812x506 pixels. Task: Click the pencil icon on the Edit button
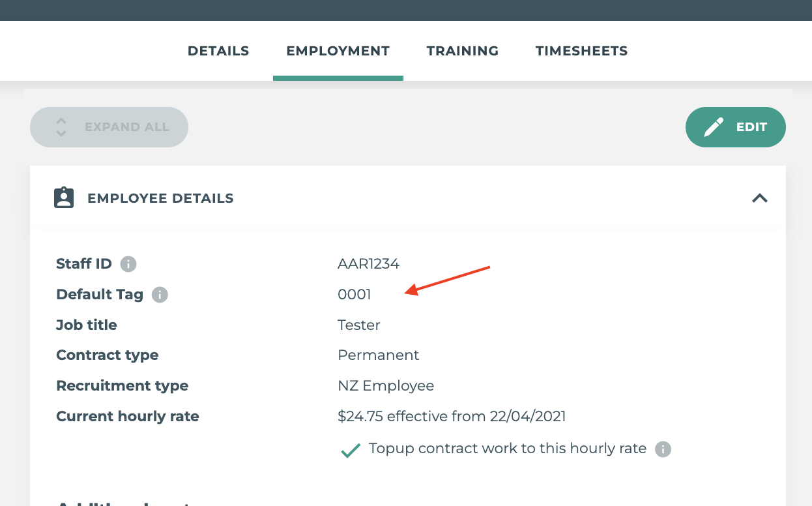pyautogui.click(x=714, y=127)
